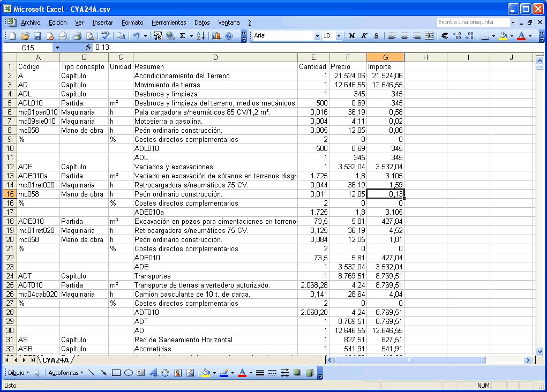Toggle italic formatting (K)
The width and height of the screenshot is (547, 392).
click(x=364, y=35)
